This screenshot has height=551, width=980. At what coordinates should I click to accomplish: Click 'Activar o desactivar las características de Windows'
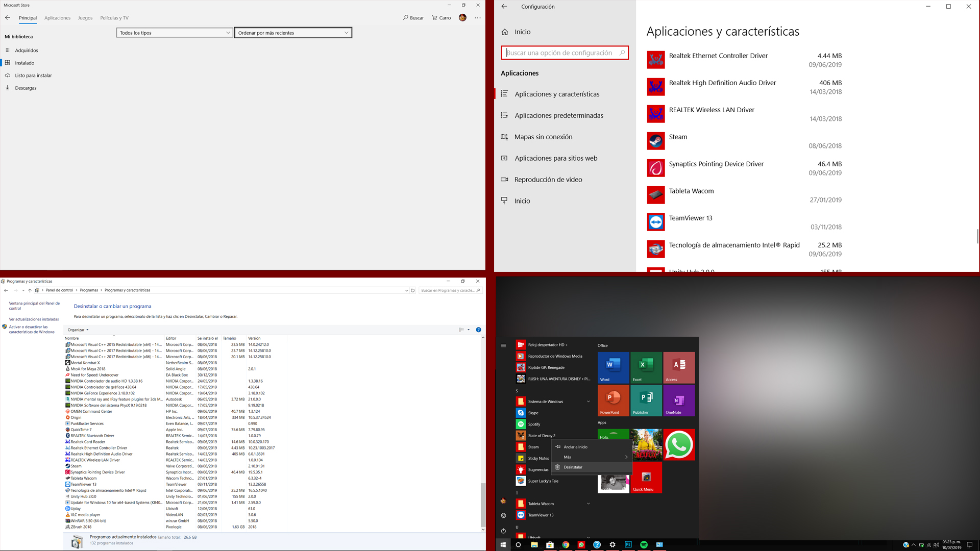click(x=32, y=330)
